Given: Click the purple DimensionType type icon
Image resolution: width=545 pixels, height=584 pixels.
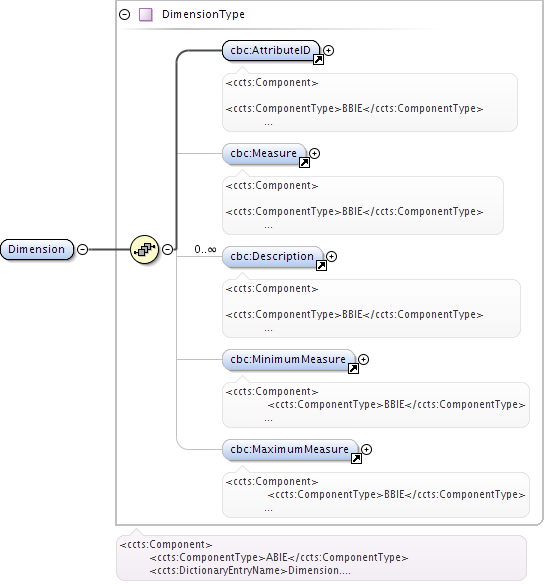Looking at the screenshot, I should [x=146, y=15].
